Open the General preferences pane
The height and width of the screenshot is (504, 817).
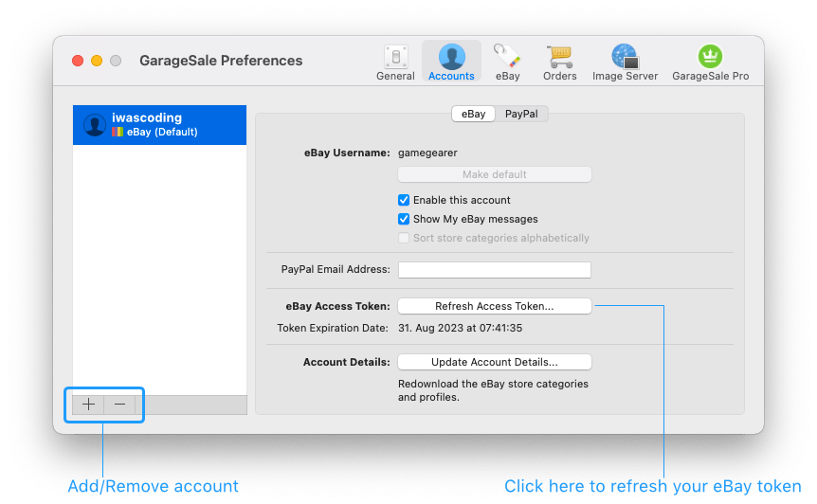(x=395, y=63)
